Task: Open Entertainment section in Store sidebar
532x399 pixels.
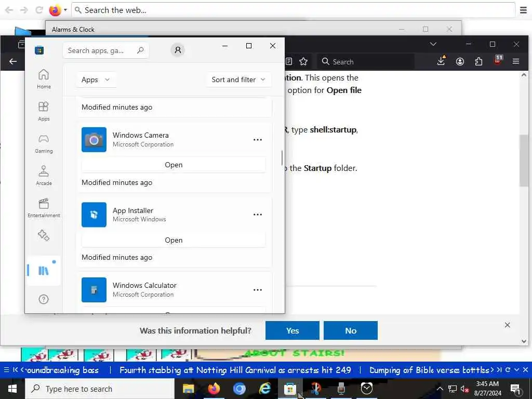Action: click(44, 208)
